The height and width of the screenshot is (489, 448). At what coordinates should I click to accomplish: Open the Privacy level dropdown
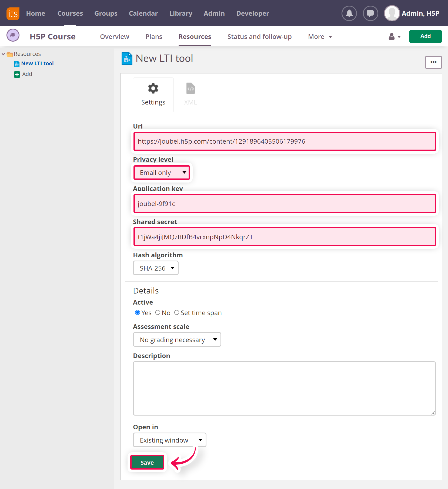click(162, 173)
